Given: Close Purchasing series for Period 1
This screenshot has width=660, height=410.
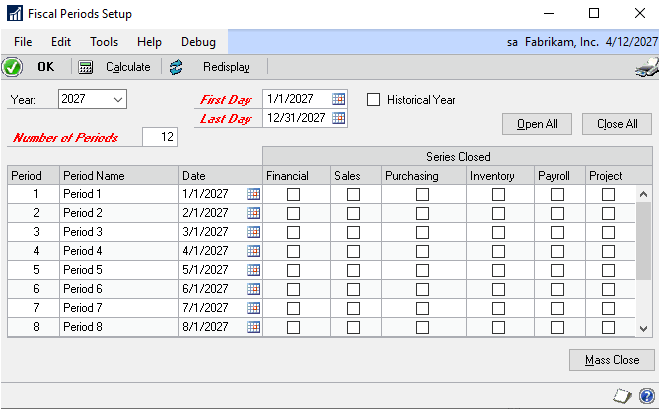Looking at the screenshot, I should click(x=423, y=194).
